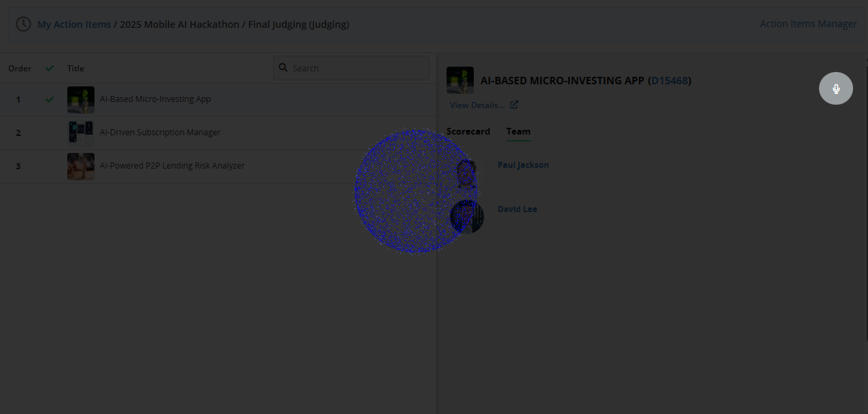Viewport: 868px width, 414px height.
Task: Select the Team tab
Action: click(518, 132)
